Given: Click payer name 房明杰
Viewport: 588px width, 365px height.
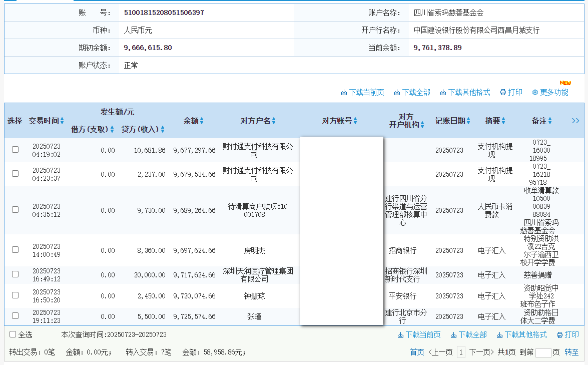Looking at the screenshot, I should coord(254,250).
